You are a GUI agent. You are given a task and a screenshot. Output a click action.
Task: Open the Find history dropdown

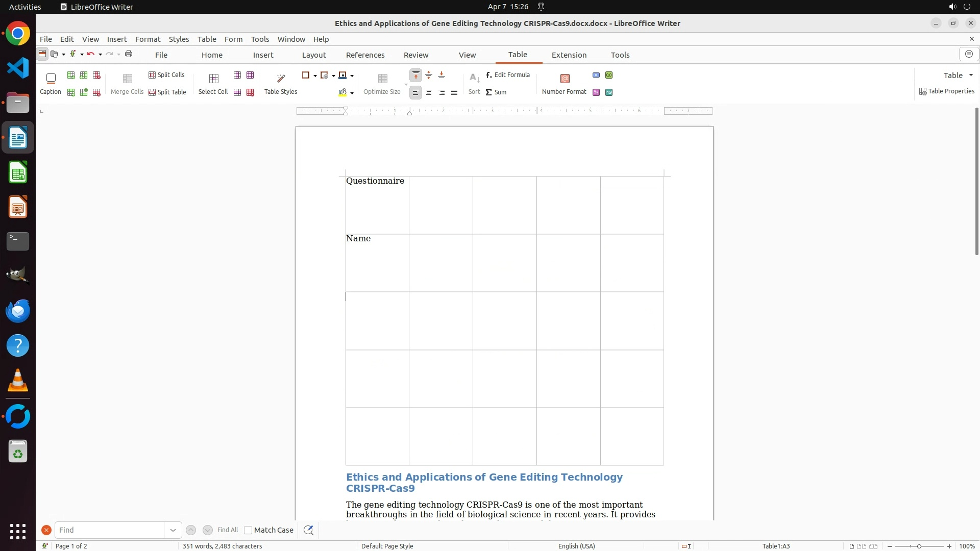click(x=173, y=530)
